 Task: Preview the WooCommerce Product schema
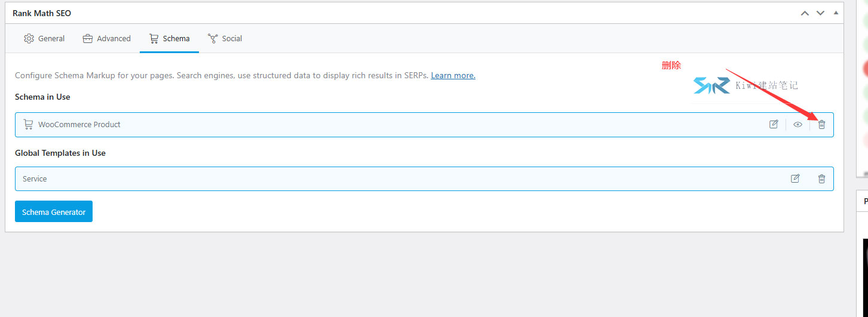798,125
